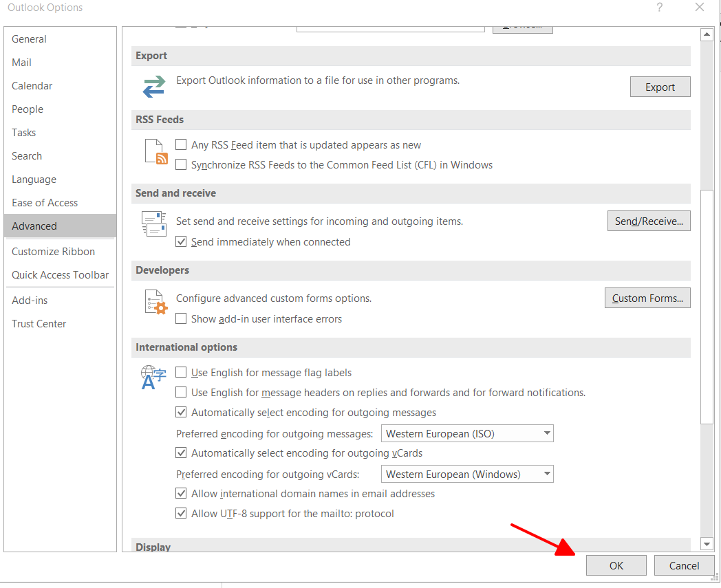Confirm settings with the OK button
Image resolution: width=721 pixels, height=588 pixels.
pyautogui.click(x=616, y=565)
